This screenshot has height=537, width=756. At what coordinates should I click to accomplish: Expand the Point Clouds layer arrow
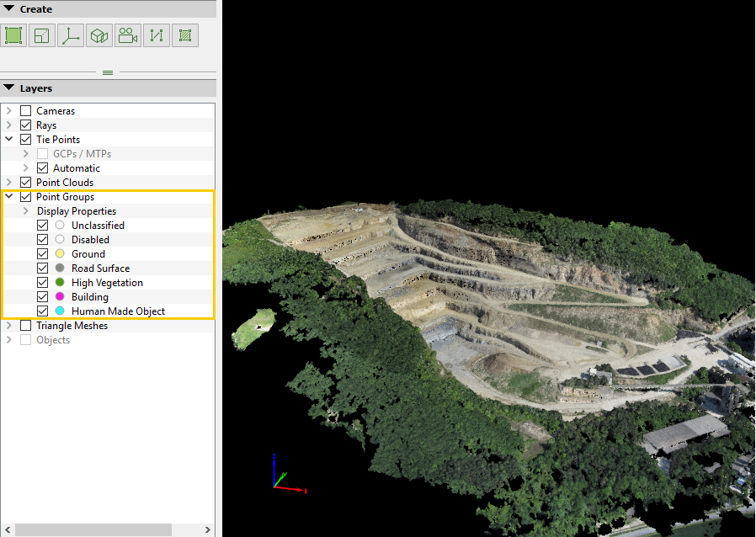pyautogui.click(x=9, y=183)
